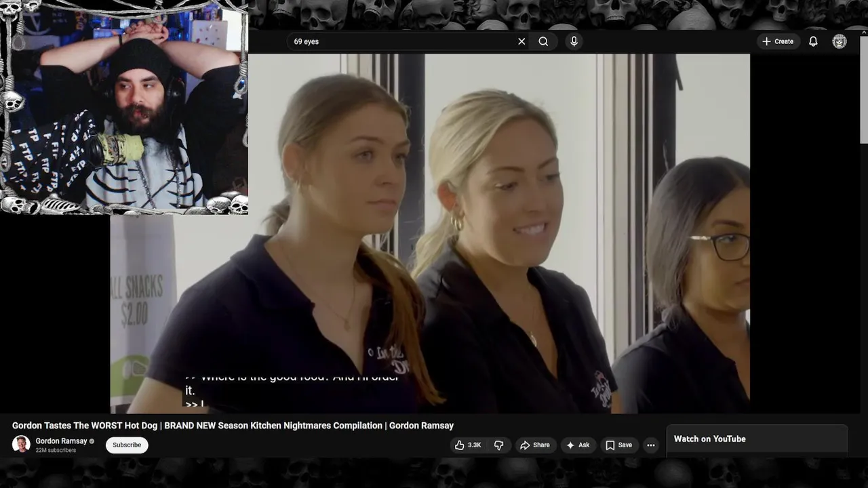Image resolution: width=868 pixels, height=488 pixels.
Task: Click the Gordon Ramsay channel avatar
Action: (21, 445)
